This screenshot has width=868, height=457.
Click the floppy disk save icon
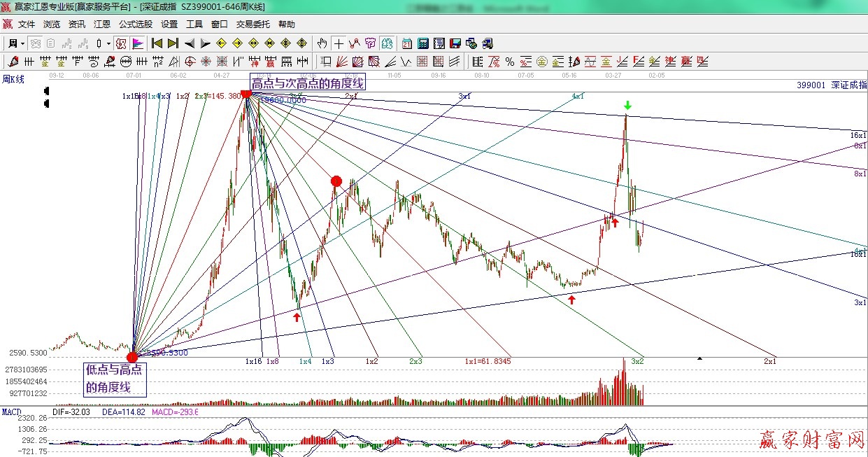click(x=455, y=43)
